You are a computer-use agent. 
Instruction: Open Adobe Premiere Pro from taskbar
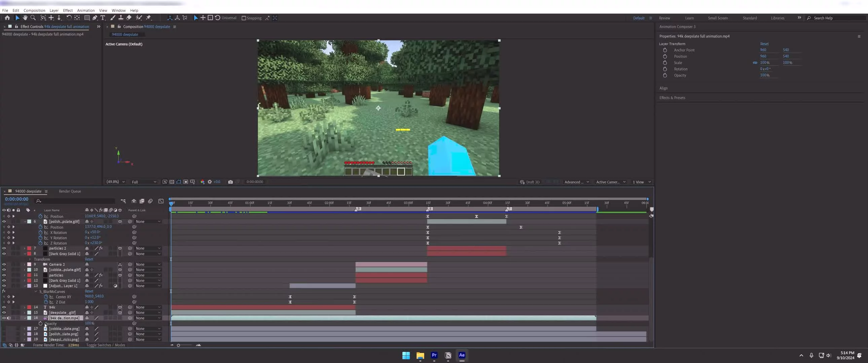click(434, 355)
